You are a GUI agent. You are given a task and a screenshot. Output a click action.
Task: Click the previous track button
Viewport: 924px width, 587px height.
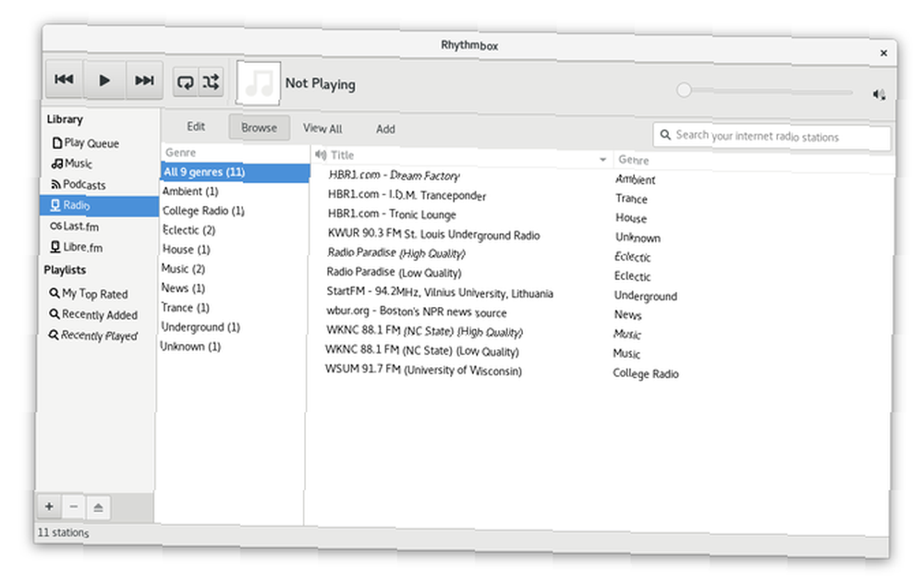[65, 79]
